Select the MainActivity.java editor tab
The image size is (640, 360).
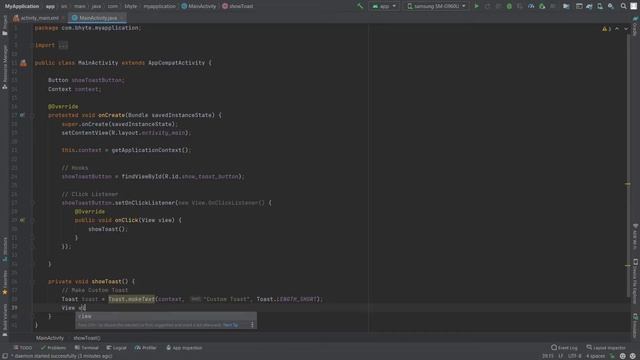97,18
